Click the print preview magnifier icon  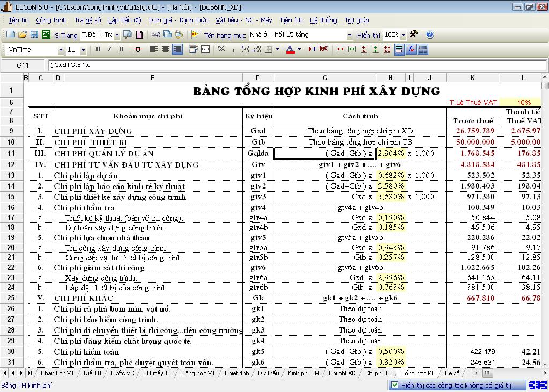pyautogui.click(x=128, y=35)
